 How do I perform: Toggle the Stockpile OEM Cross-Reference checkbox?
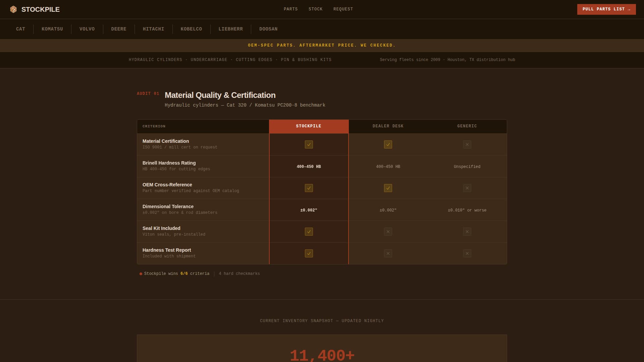tap(309, 188)
